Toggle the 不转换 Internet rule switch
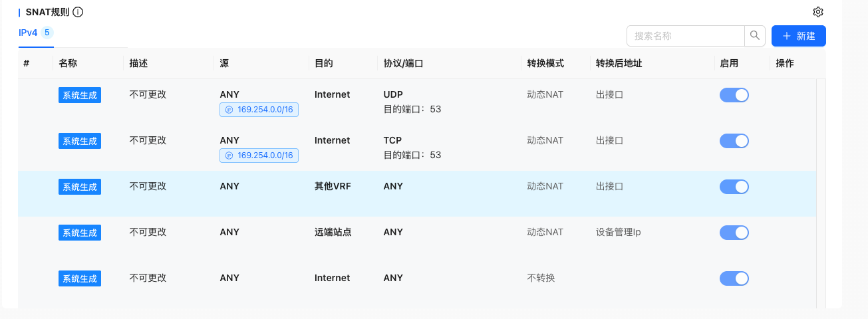The height and width of the screenshot is (319, 868). (734, 278)
